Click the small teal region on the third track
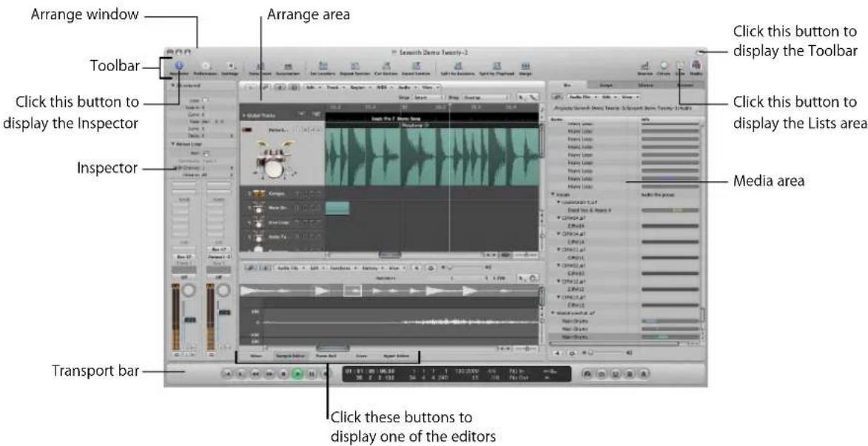This screenshot has width=868, height=446. coord(337,208)
